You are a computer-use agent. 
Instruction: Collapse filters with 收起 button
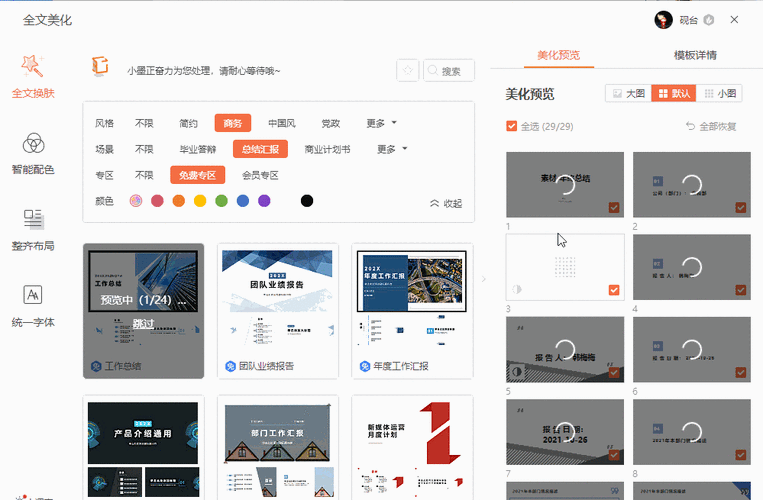(446, 203)
